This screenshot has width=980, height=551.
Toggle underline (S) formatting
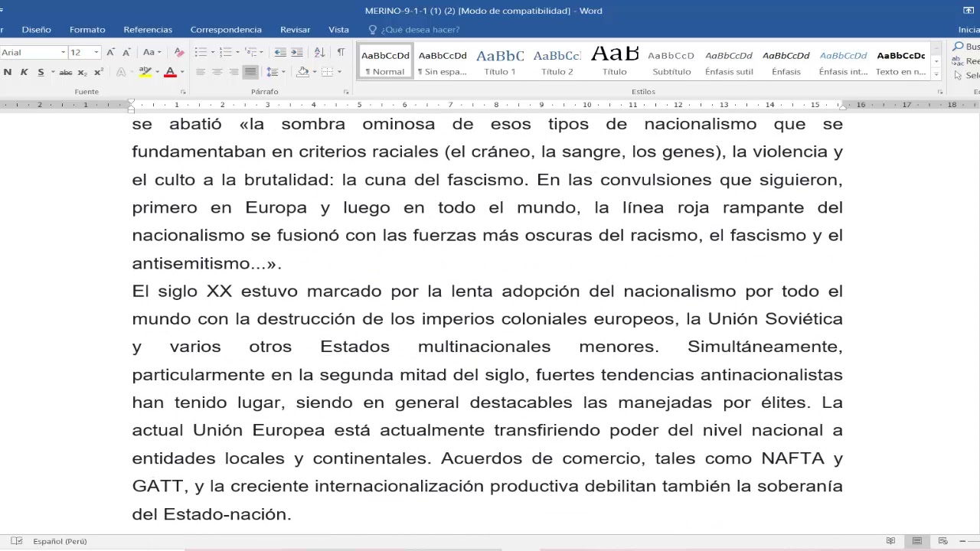41,72
